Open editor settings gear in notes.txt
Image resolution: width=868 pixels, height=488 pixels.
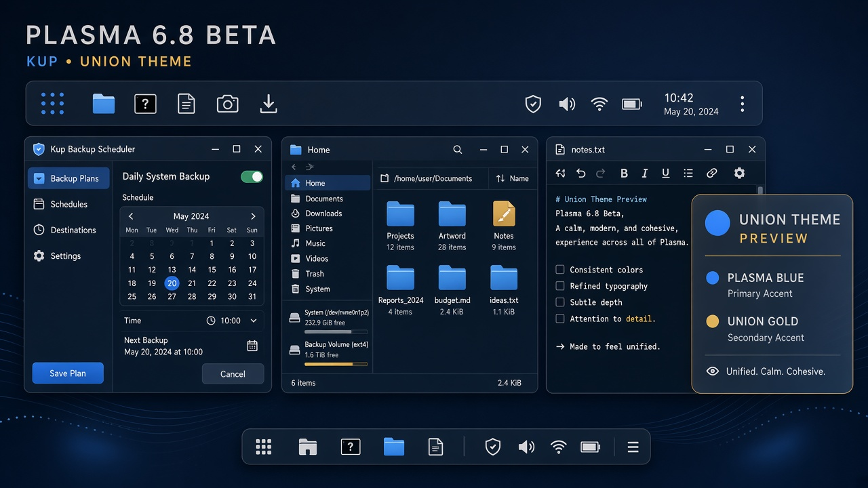[739, 174]
